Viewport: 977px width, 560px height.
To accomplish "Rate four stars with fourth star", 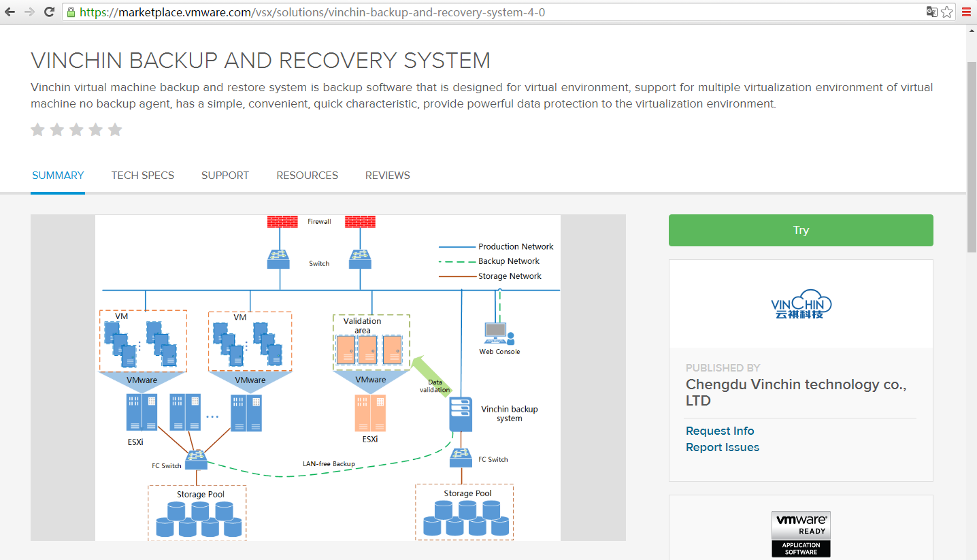I will tap(96, 129).
